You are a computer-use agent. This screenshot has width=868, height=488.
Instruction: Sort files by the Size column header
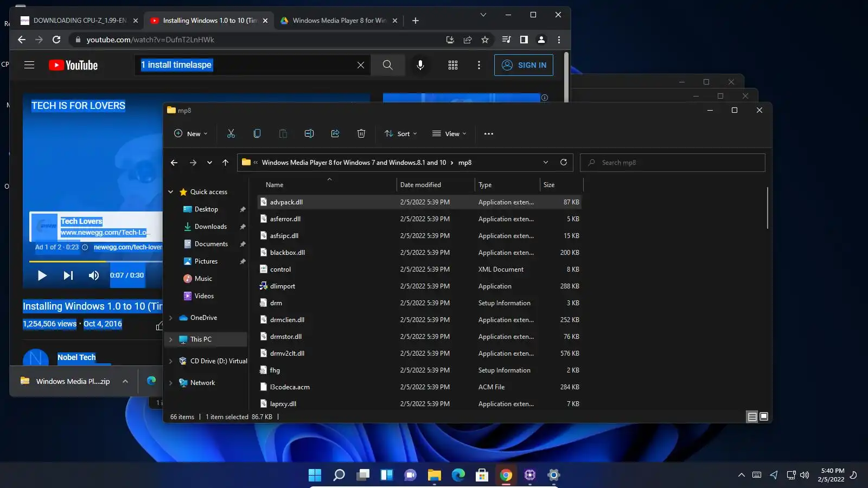[561, 185]
